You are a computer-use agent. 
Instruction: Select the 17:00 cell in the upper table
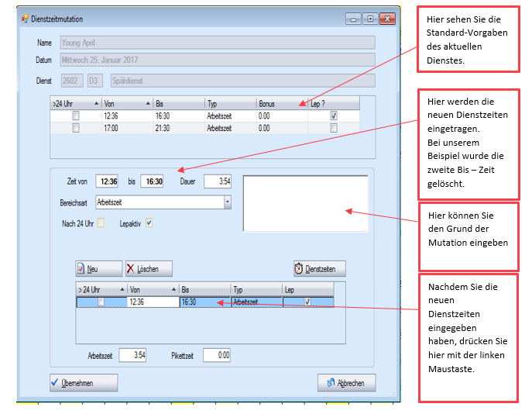[127, 128]
